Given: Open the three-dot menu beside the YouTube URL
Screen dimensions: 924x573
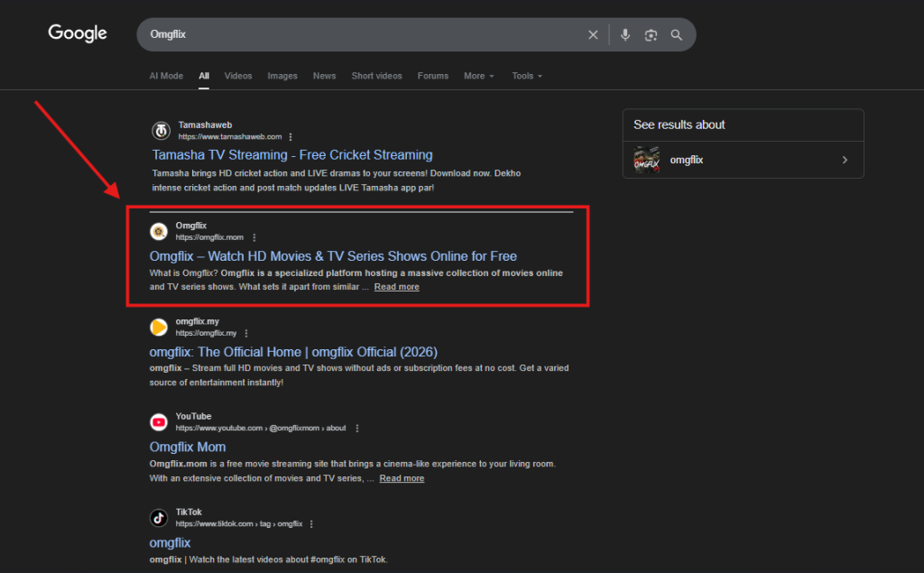Looking at the screenshot, I should coord(357,429).
